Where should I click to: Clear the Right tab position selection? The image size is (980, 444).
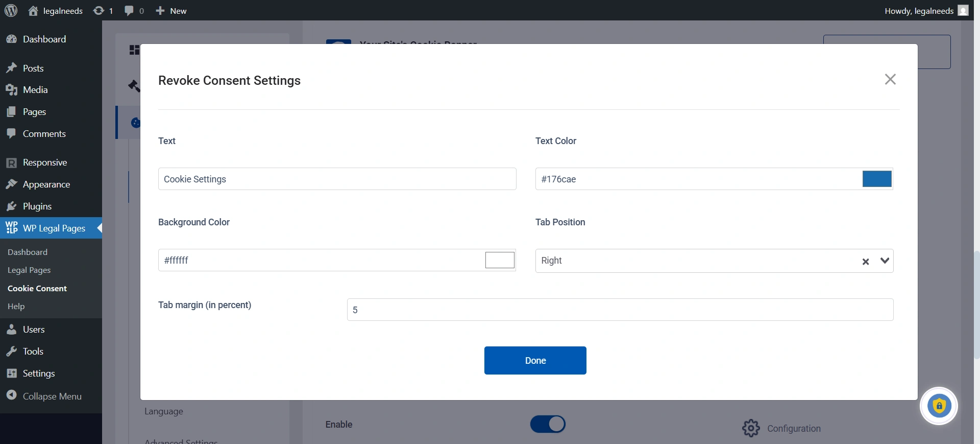pos(866,262)
